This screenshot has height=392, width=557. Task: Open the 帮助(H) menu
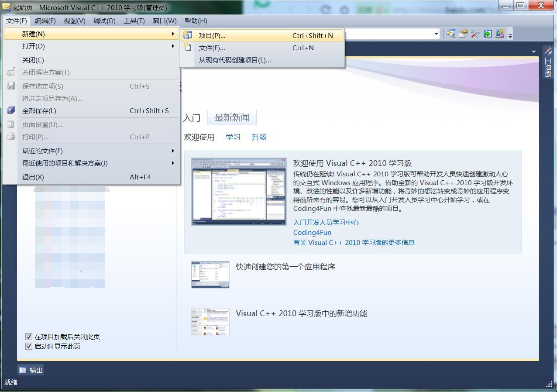(196, 21)
